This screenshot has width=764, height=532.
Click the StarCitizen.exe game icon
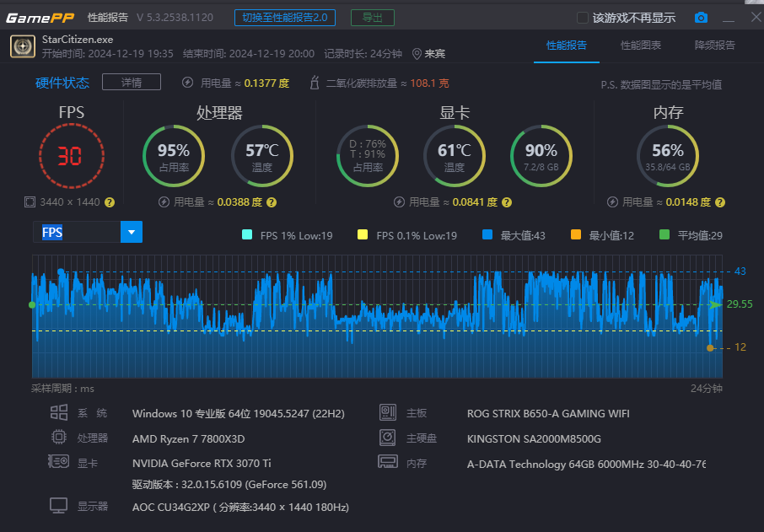pyautogui.click(x=22, y=46)
